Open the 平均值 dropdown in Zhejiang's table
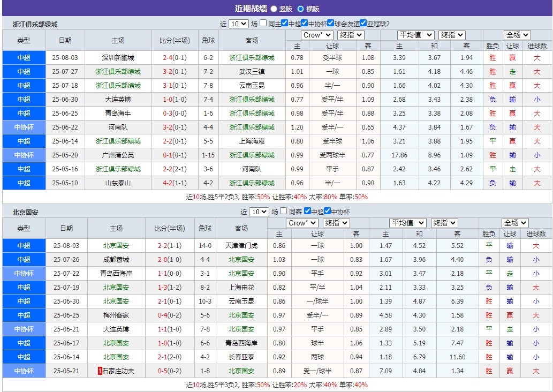The width and height of the screenshot is (553, 392). 416,35
